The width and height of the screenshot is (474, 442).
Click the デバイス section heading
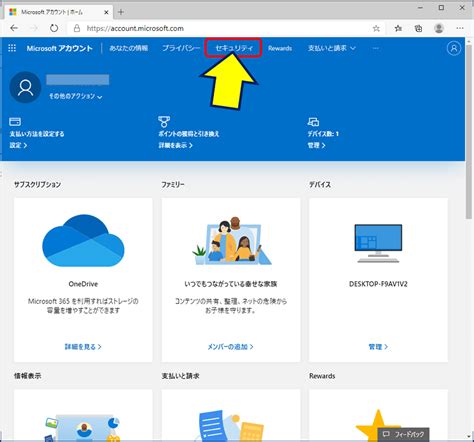[320, 184]
